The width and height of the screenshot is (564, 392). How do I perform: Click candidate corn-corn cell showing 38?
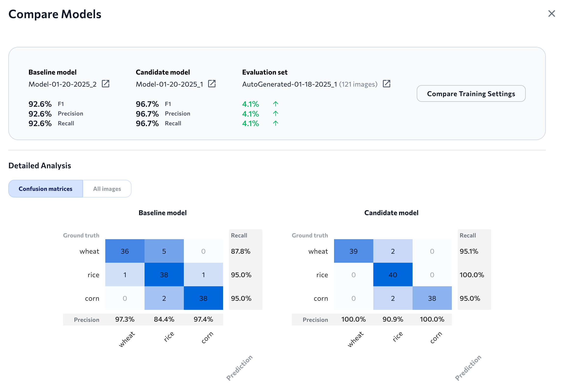[x=432, y=298]
